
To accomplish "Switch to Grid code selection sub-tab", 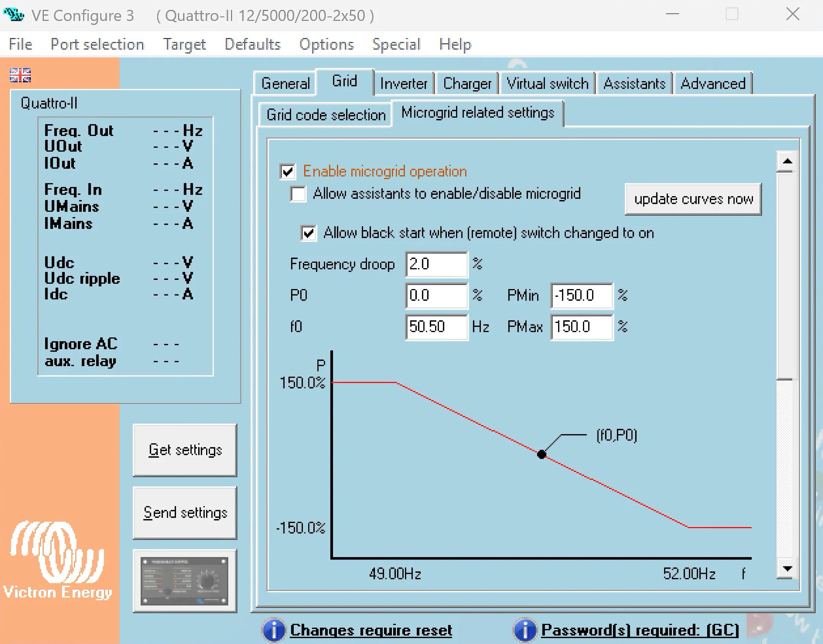I will click(x=326, y=115).
